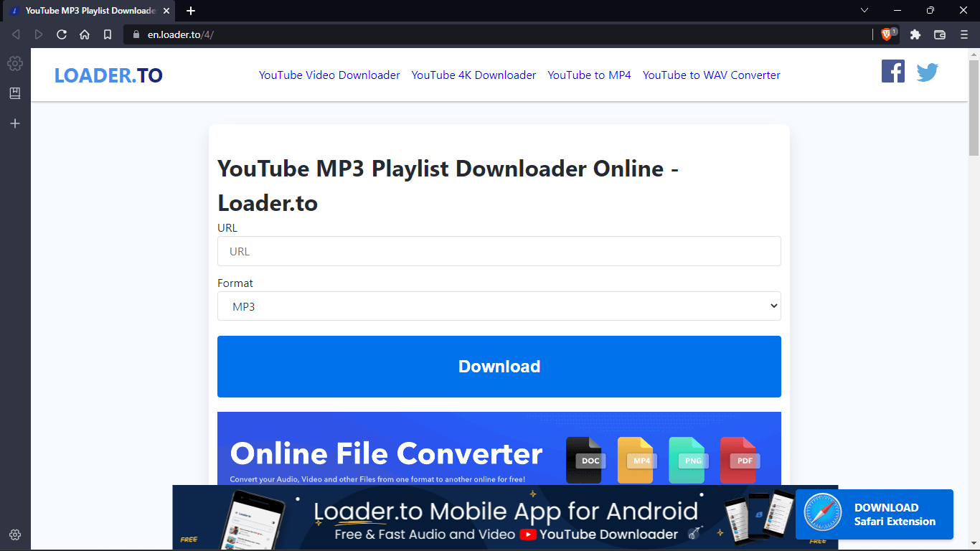The height and width of the screenshot is (551, 980).
Task: Open the browser extensions puzzle icon
Action: coord(915,34)
